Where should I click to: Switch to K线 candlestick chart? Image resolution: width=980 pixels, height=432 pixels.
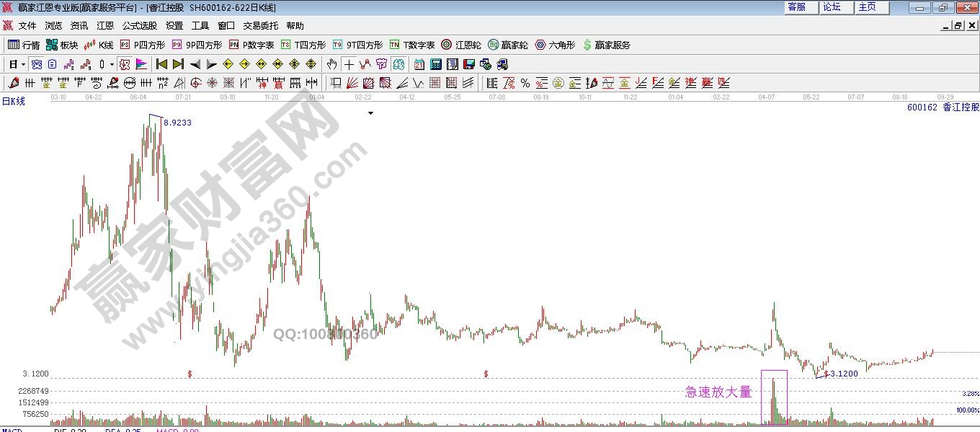click(x=99, y=45)
